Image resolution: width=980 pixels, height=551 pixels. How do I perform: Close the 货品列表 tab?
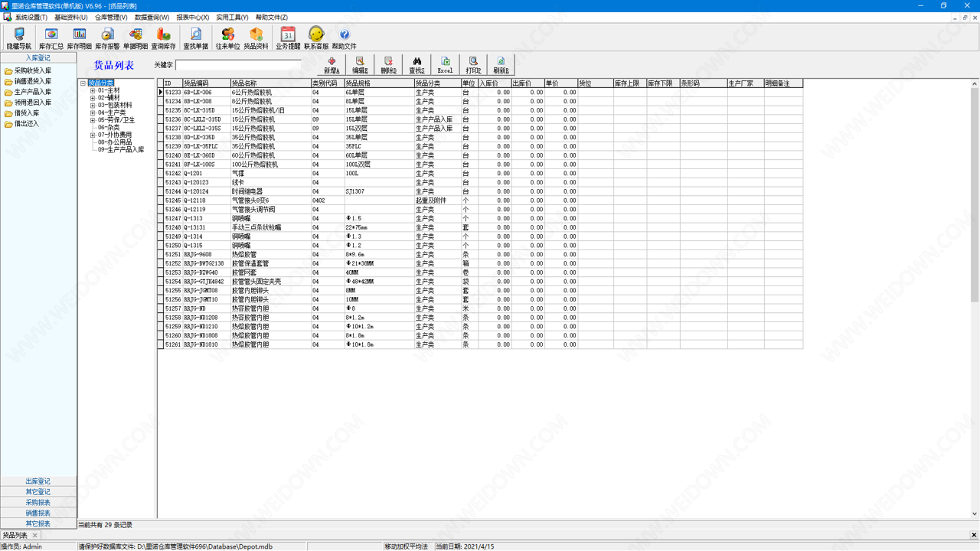pyautogui.click(x=35, y=536)
